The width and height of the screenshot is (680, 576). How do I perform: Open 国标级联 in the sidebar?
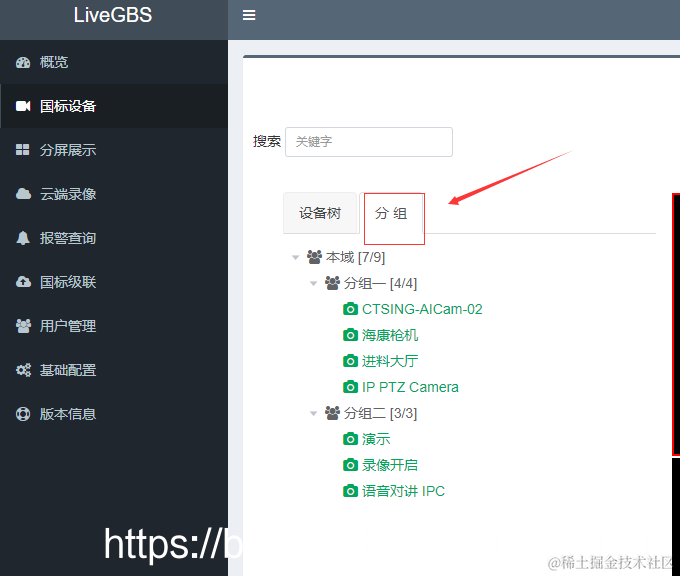(114, 282)
